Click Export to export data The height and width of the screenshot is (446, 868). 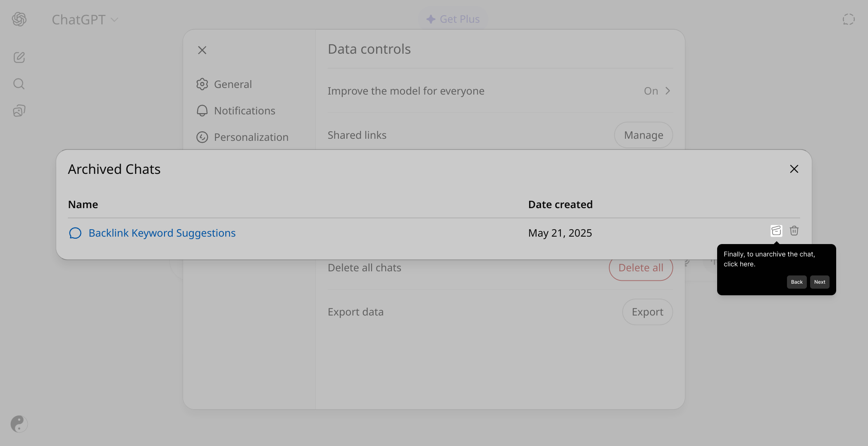pyautogui.click(x=647, y=312)
